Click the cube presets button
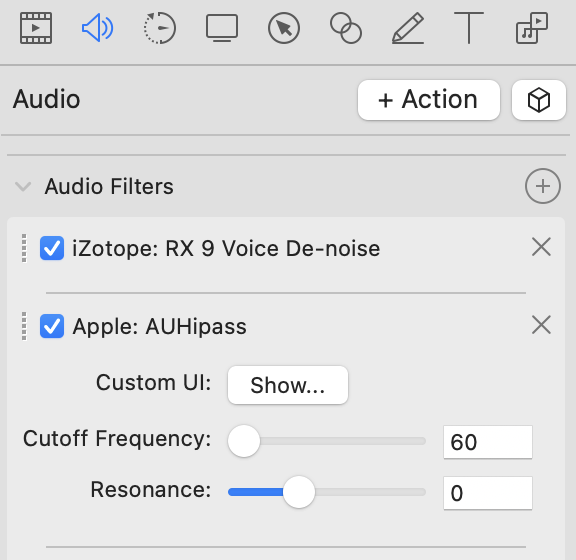This screenshot has height=560, width=576. tap(539, 100)
